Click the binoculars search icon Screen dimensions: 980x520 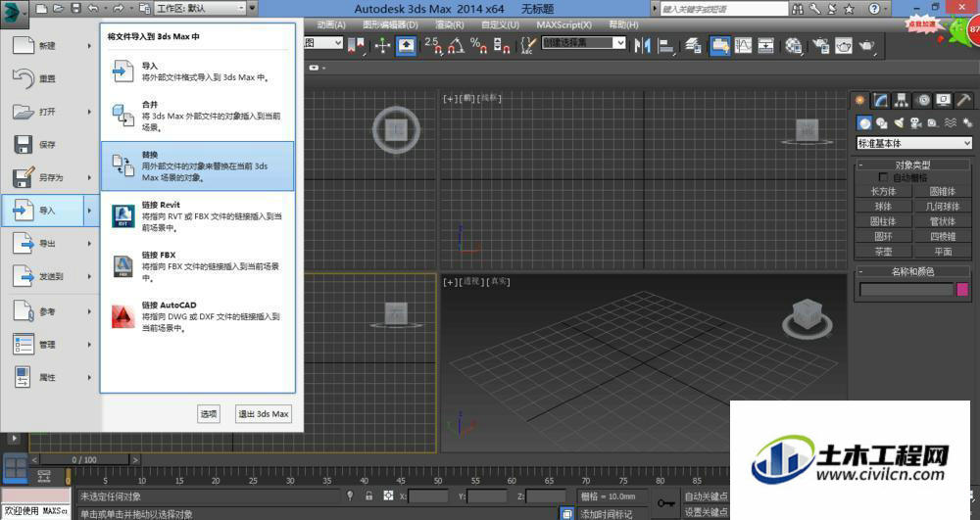[x=798, y=9]
